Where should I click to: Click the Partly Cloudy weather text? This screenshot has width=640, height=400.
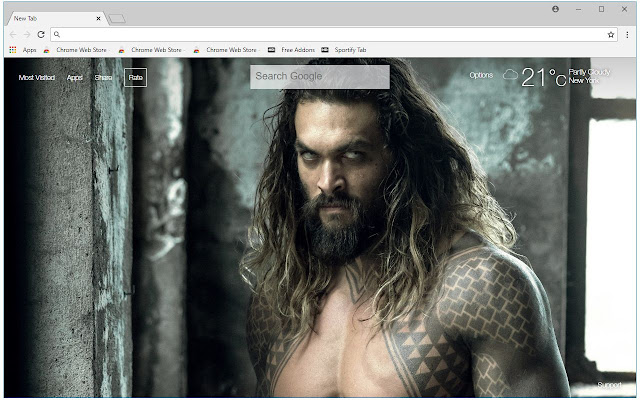[x=589, y=72]
